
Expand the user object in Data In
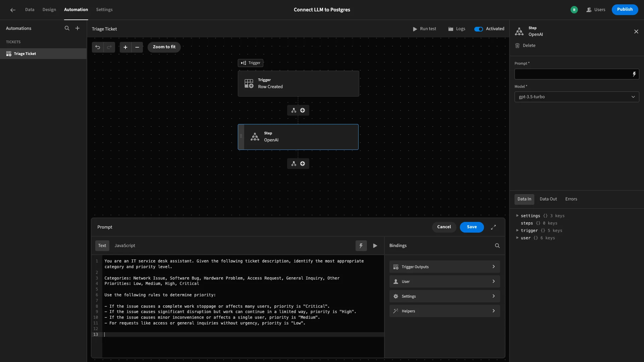tap(517, 238)
